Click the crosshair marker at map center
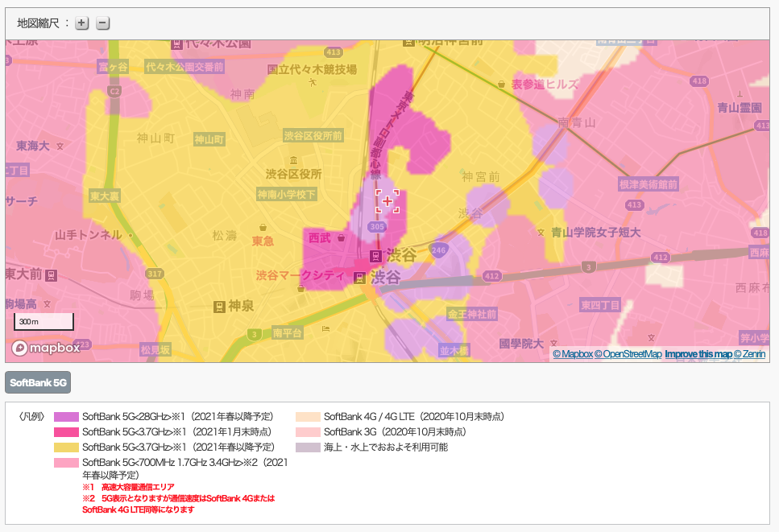Viewport: 779px width, 532px height. 387,201
